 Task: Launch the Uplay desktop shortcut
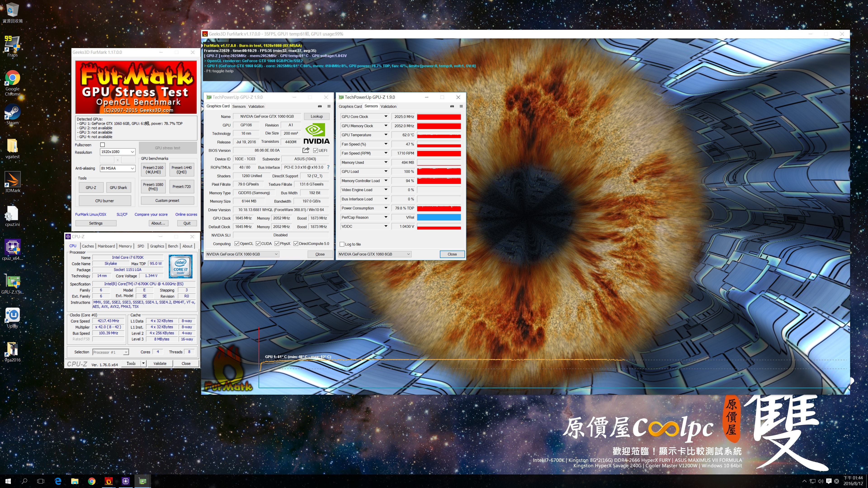(12, 318)
